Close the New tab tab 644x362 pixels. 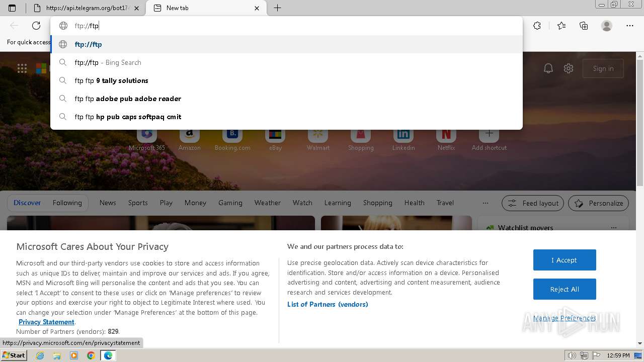pyautogui.click(x=257, y=8)
